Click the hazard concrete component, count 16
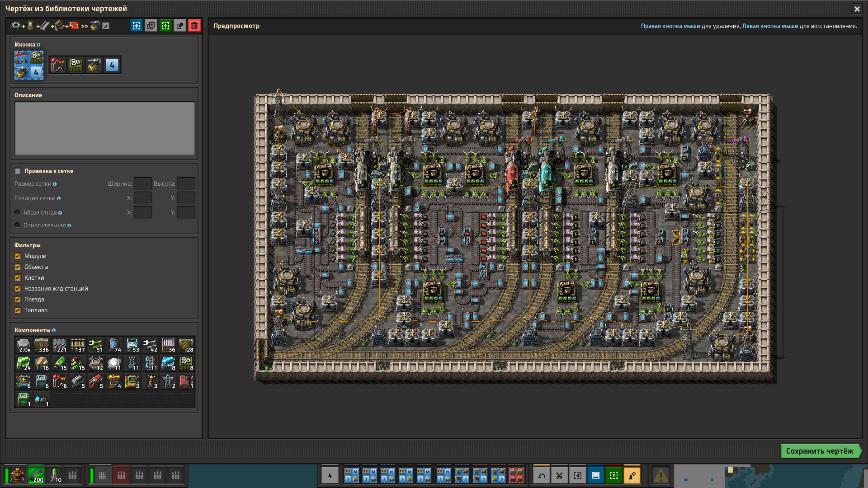This screenshot has width=868, height=488. click(x=42, y=363)
